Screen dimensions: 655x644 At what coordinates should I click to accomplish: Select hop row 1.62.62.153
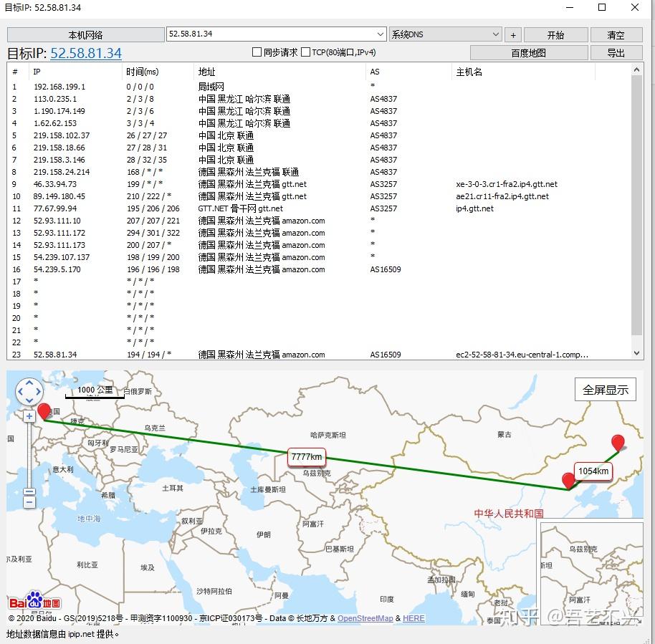[x=319, y=123]
